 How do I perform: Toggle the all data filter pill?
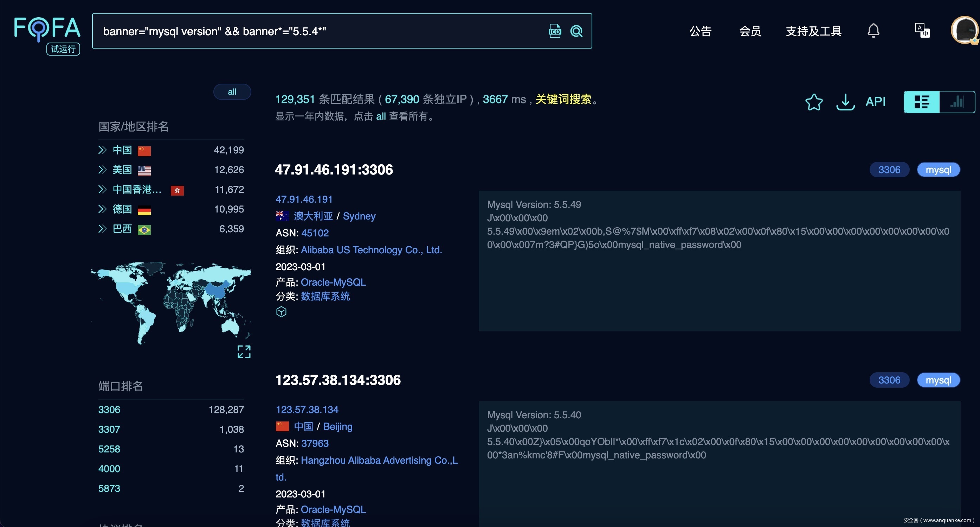pos(232,92)
